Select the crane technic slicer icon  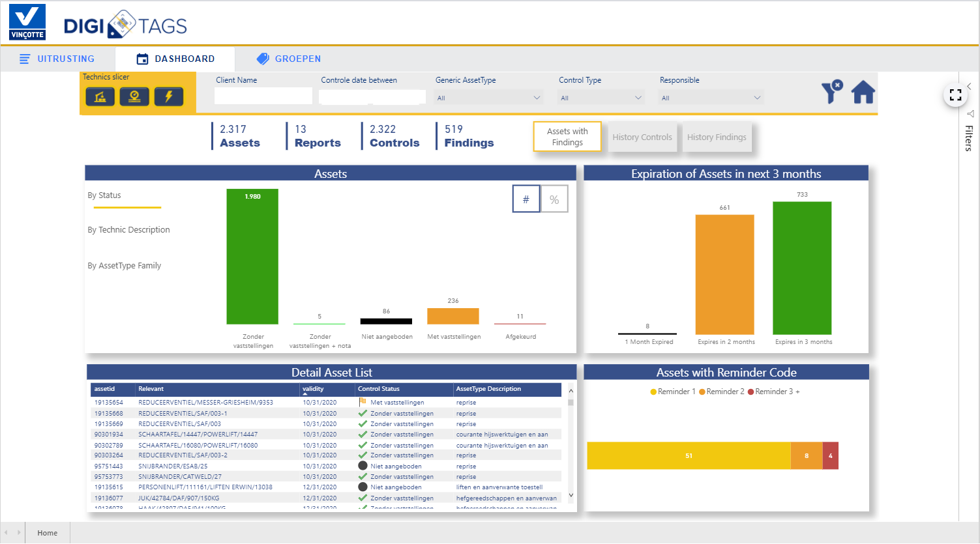(100, 96)
